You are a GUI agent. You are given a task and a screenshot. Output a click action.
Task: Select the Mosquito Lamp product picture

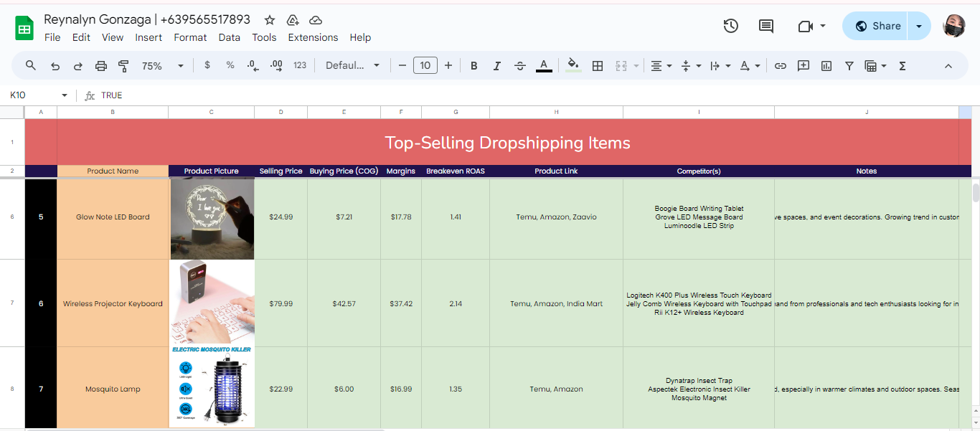click(x=212, y=388)
